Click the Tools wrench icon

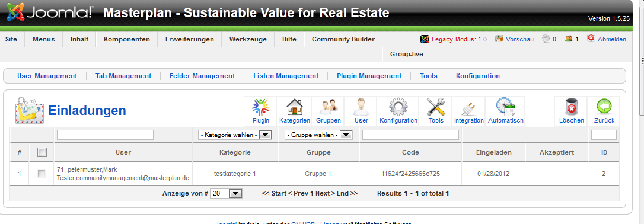436,107
